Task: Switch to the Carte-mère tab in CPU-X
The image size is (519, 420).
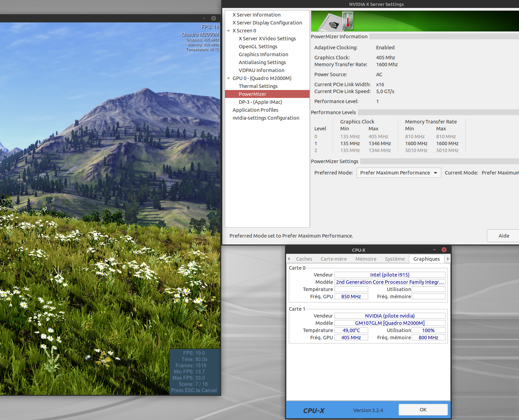Action: [x=334, y=259]
